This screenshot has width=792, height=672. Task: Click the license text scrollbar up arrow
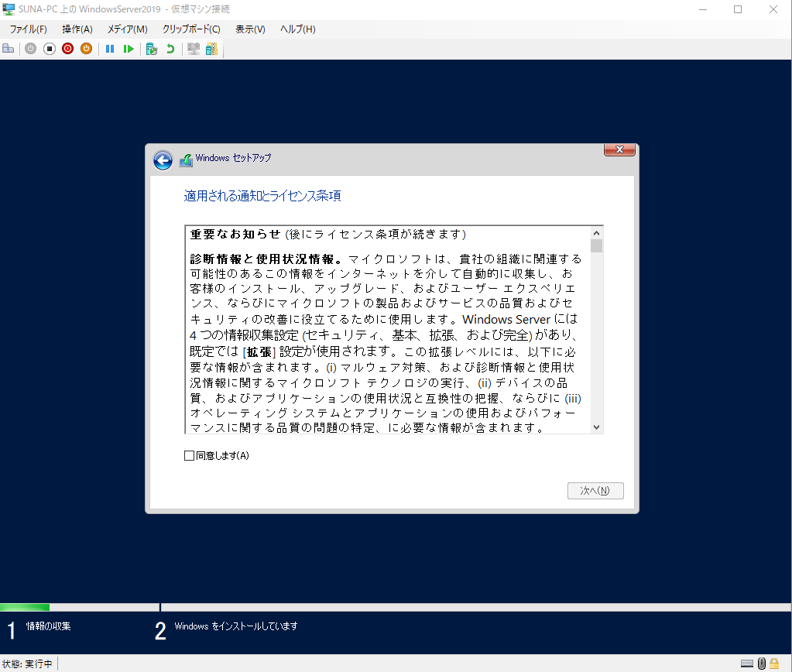pyautogui.click(x=597, y=233)
